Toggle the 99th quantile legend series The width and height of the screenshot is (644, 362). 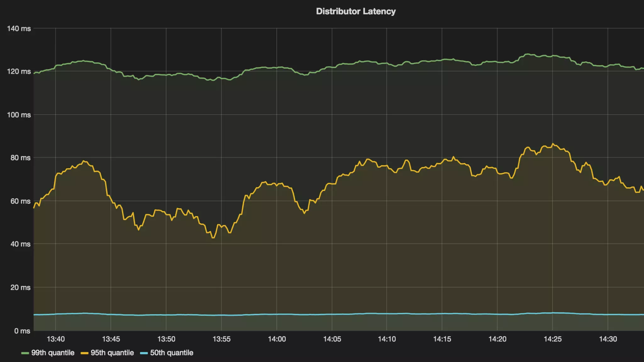53,353
